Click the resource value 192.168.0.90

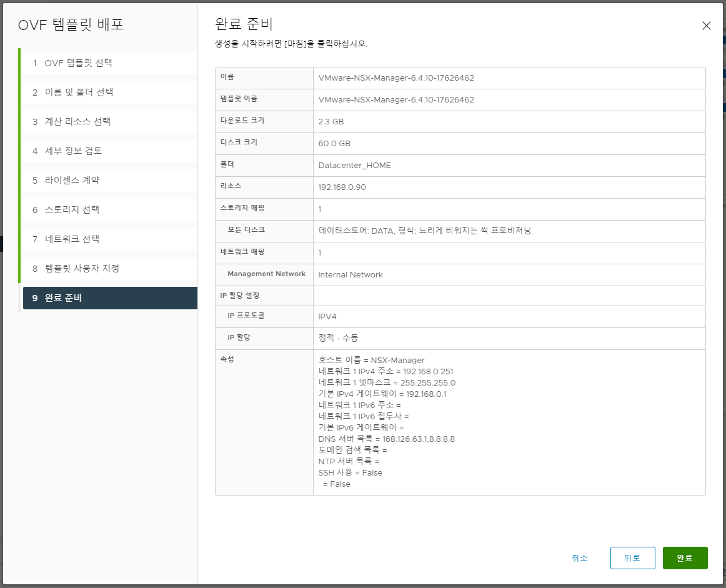[342, 187]
